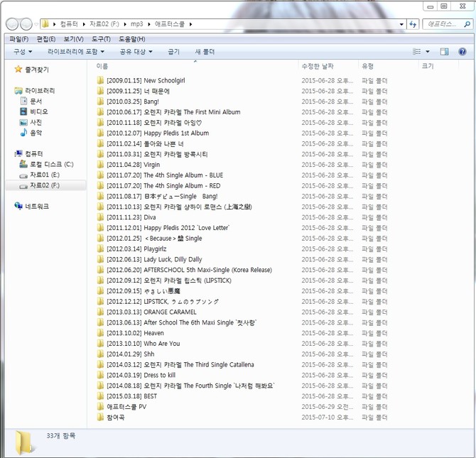Click the 자료01 (E:) drive icon
Image resolution: width=476 pixels, height=458 pixels.
[23, 175]
